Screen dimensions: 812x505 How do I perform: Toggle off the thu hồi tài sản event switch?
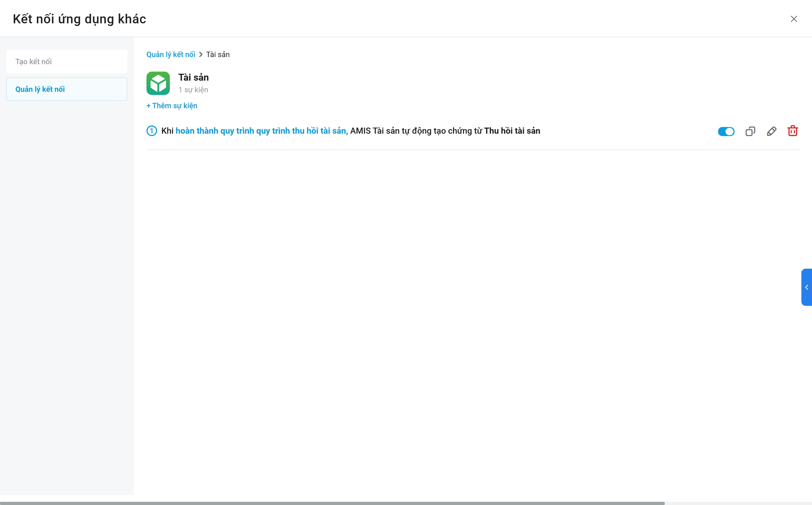(726, 131)
